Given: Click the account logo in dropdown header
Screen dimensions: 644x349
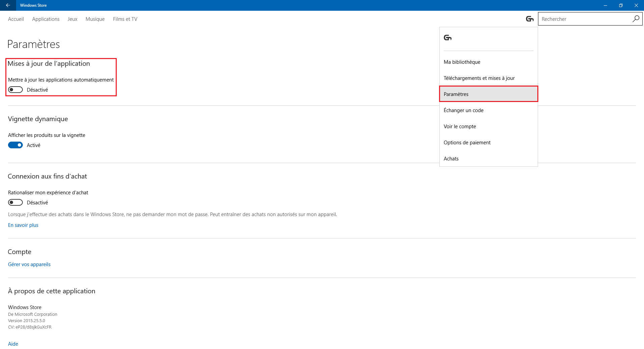Looking at the screenshot, I should tap(447, 38).
